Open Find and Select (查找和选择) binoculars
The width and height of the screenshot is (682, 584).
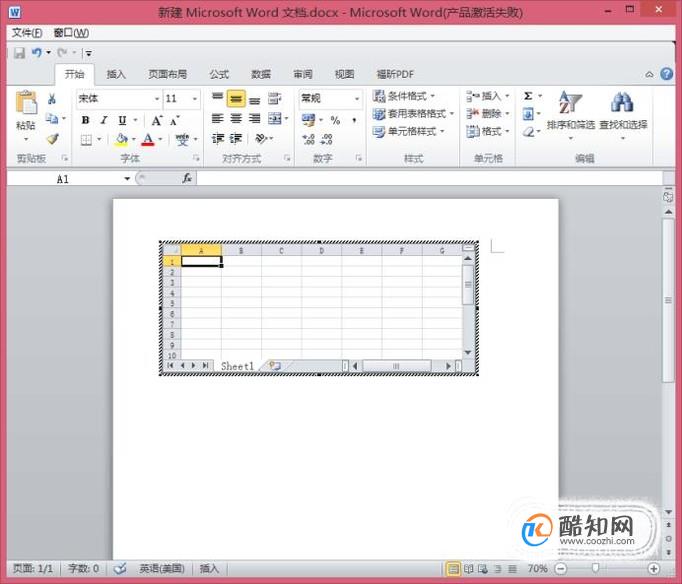pos(623,114)
